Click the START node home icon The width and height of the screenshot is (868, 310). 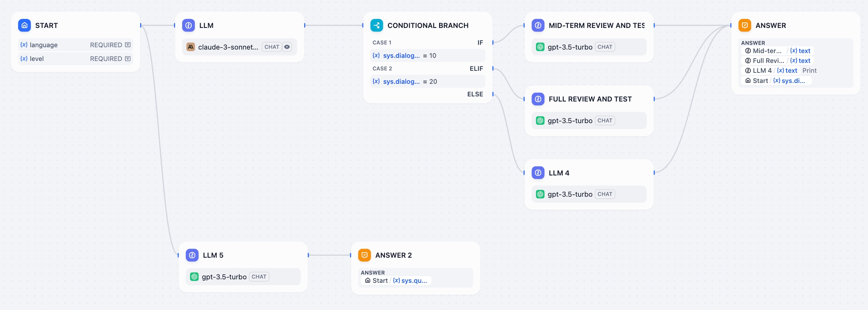[x=24, y=25]
